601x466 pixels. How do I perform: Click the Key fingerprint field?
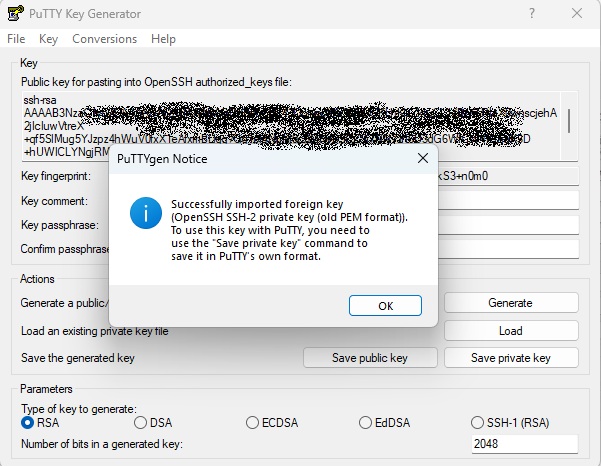point(508,176)
